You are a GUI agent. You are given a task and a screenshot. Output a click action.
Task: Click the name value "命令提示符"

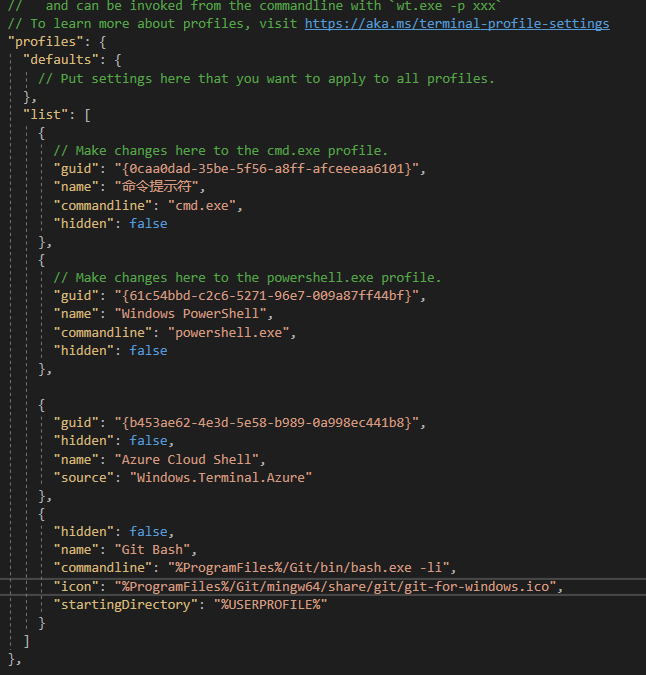click(x=157, y=186)
